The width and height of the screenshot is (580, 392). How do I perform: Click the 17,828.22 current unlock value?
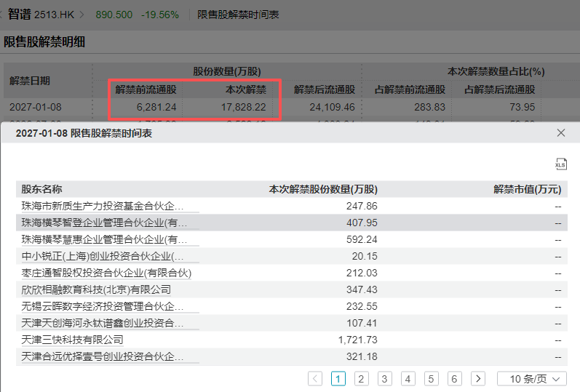point(243,107)
